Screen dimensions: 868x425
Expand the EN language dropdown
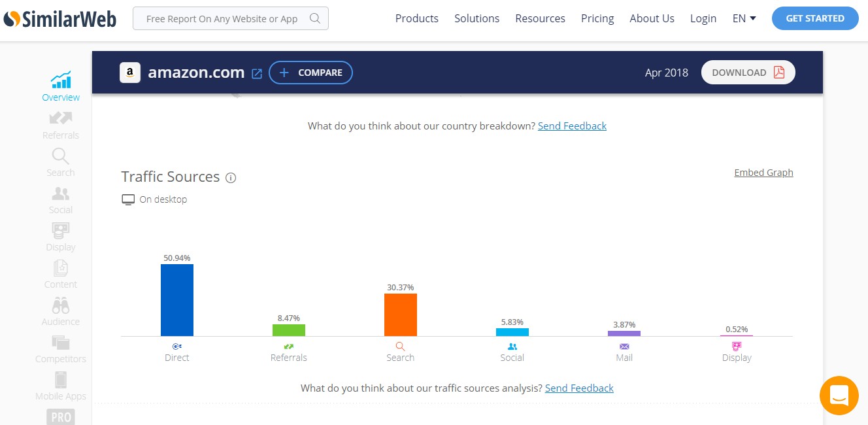coord(744,18)
